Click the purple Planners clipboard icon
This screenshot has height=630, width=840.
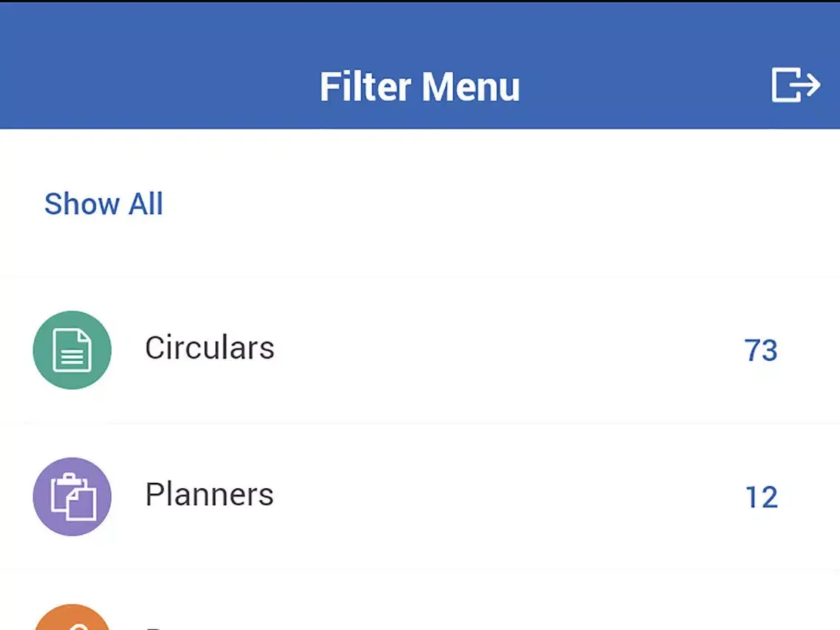coord(72,496)
